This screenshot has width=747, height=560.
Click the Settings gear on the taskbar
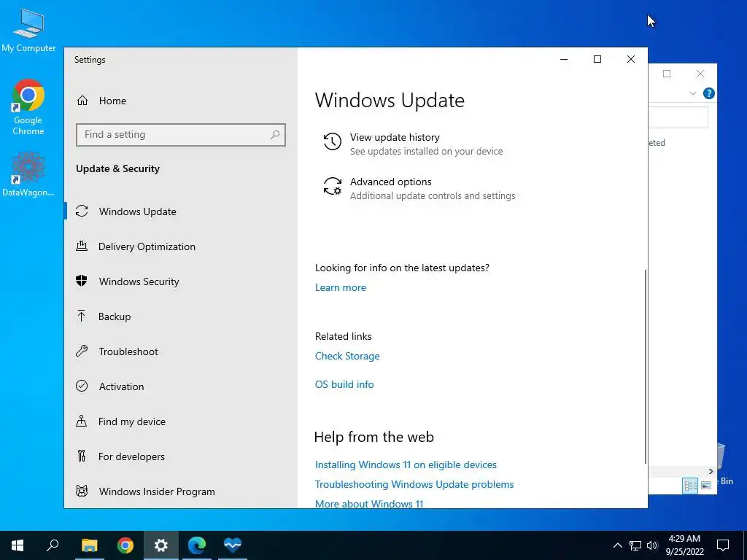coord(161,545)
